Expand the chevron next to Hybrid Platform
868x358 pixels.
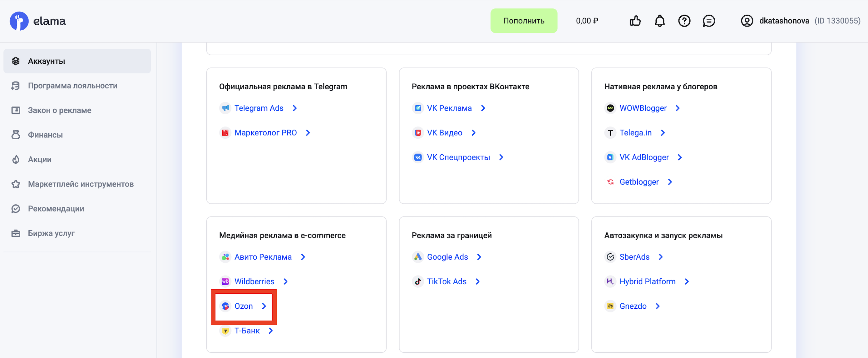pos(687,281)
